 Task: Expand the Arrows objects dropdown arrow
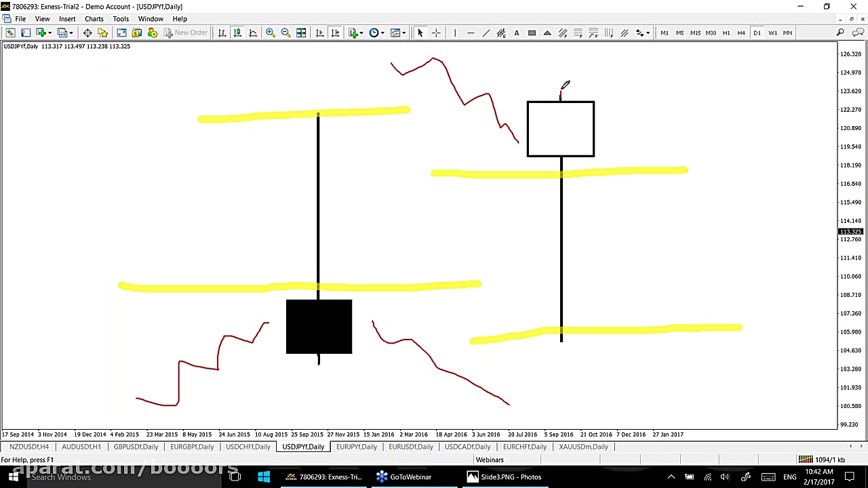(648, 33)
